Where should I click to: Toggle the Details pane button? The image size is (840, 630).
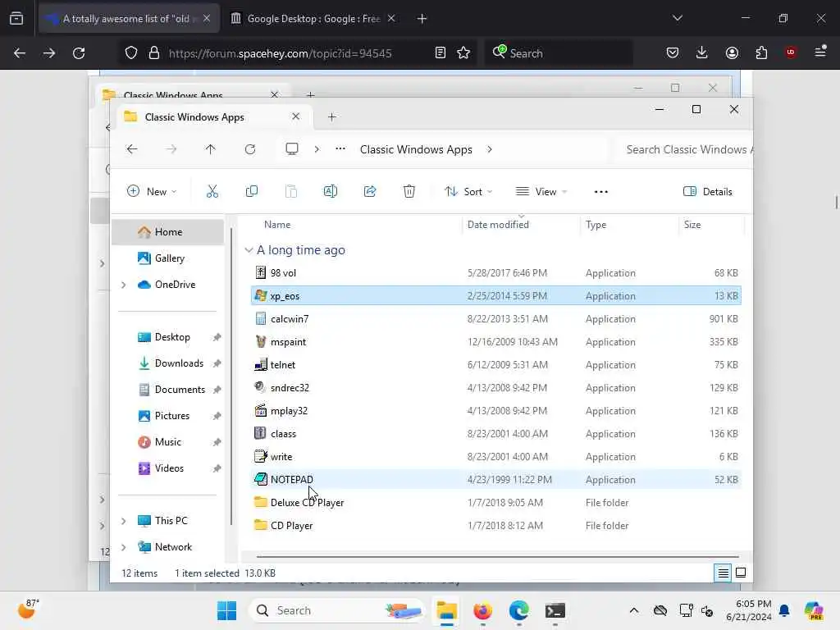(708, 191)
